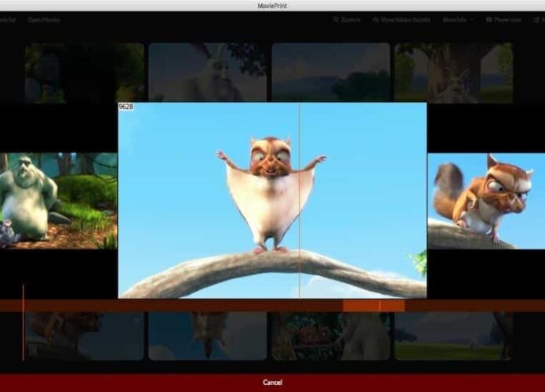This screenshot has height=392, width=545.
Task: Click the dark red scrub bar timeline
Action: coord(273,306)
